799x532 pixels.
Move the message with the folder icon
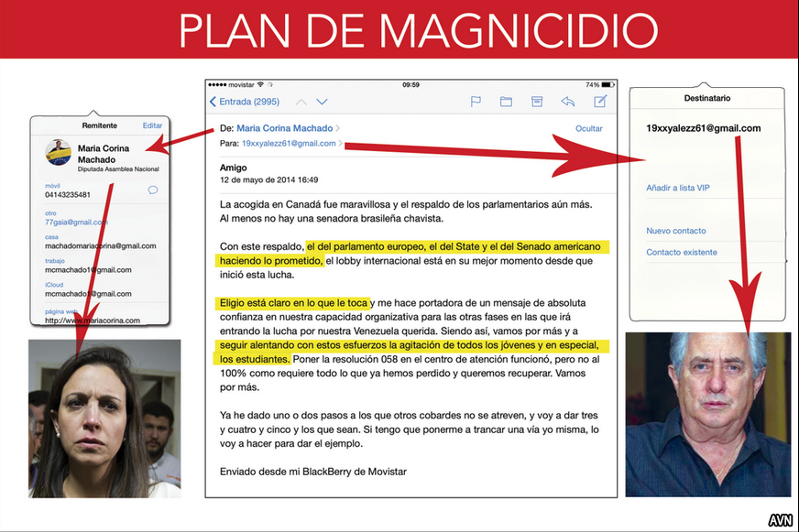pos(506,102)
